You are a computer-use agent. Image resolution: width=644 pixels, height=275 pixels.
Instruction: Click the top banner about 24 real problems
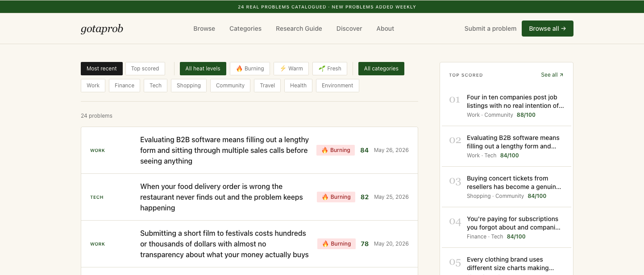pos(327,7)
